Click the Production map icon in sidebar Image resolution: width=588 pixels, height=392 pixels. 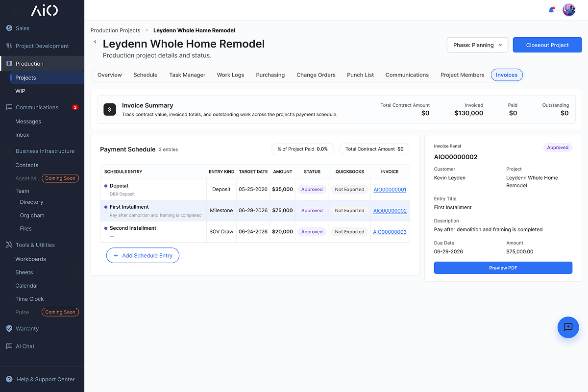click(x=9, y=64)
